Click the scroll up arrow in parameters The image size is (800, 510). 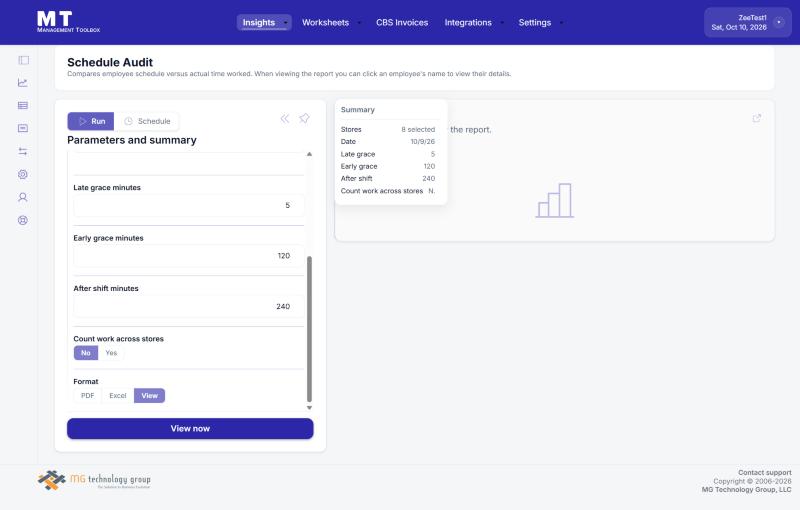click(309, 154)
